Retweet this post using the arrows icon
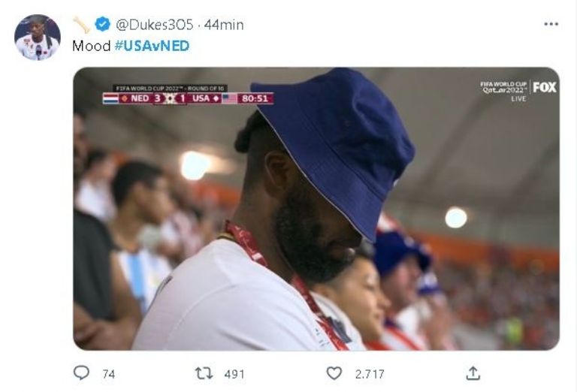The height and width of the screenshot is (392, 577). tap(204, 373)
